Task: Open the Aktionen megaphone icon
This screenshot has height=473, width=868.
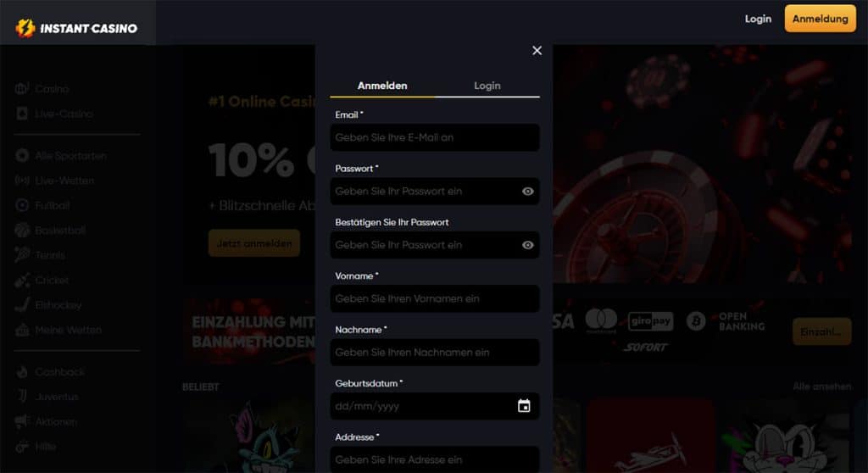Action: [x=22, y=421]
